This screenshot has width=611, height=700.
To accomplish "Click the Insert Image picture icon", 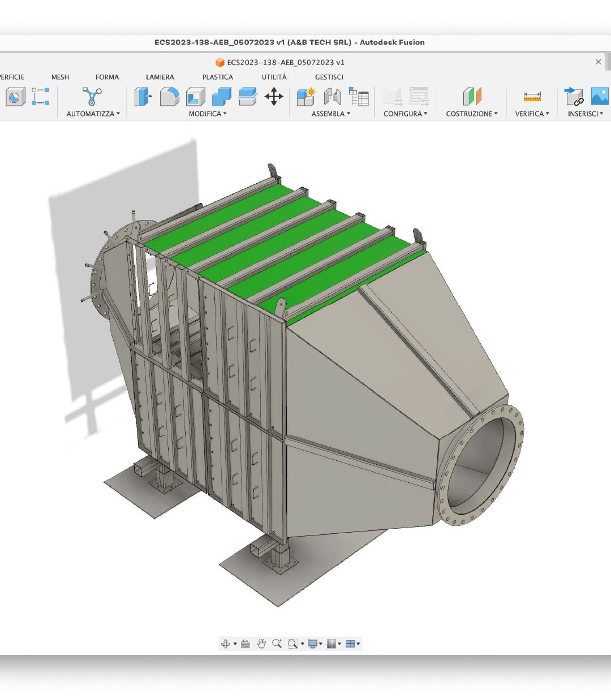I will (x=600, y=97).
